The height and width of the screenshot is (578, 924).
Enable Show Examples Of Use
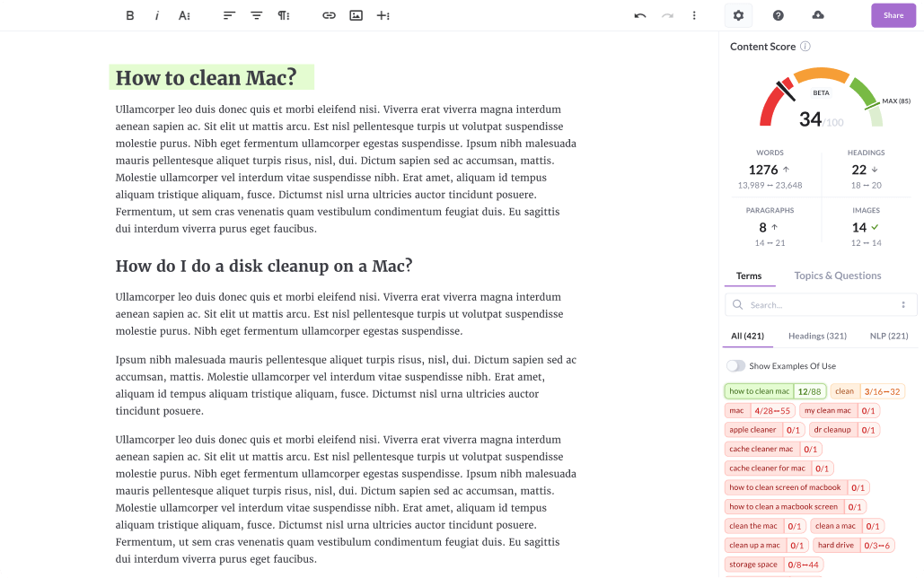coord(735,365)
